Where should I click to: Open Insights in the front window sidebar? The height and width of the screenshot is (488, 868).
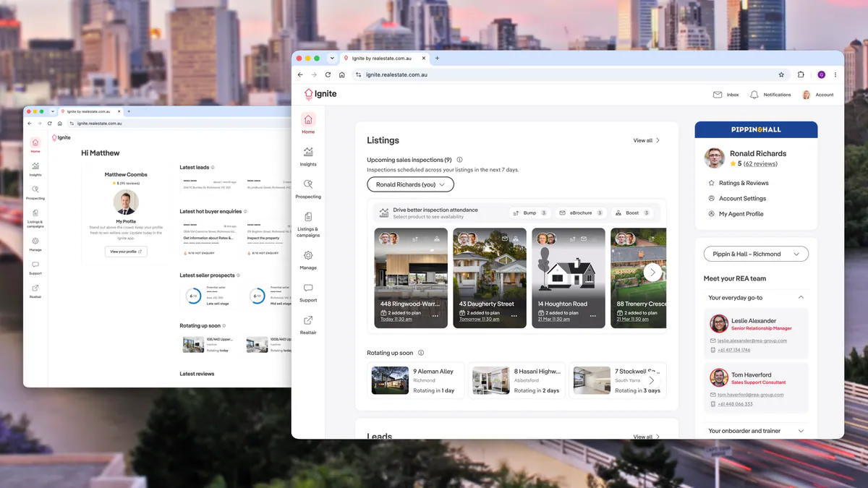coord(308,156)
